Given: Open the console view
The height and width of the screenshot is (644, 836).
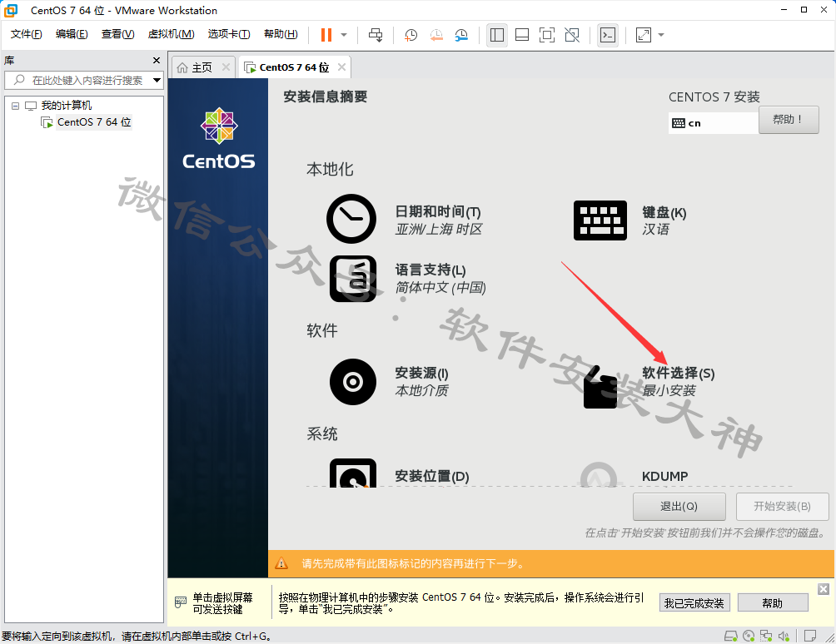Looking at the screenshot, I should click(608, 35).
